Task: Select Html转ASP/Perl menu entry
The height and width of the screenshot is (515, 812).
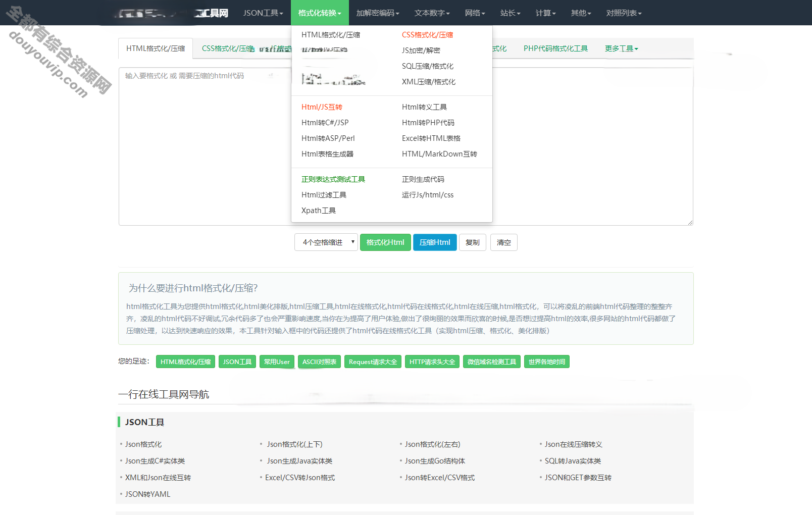Action: point(328,138)
